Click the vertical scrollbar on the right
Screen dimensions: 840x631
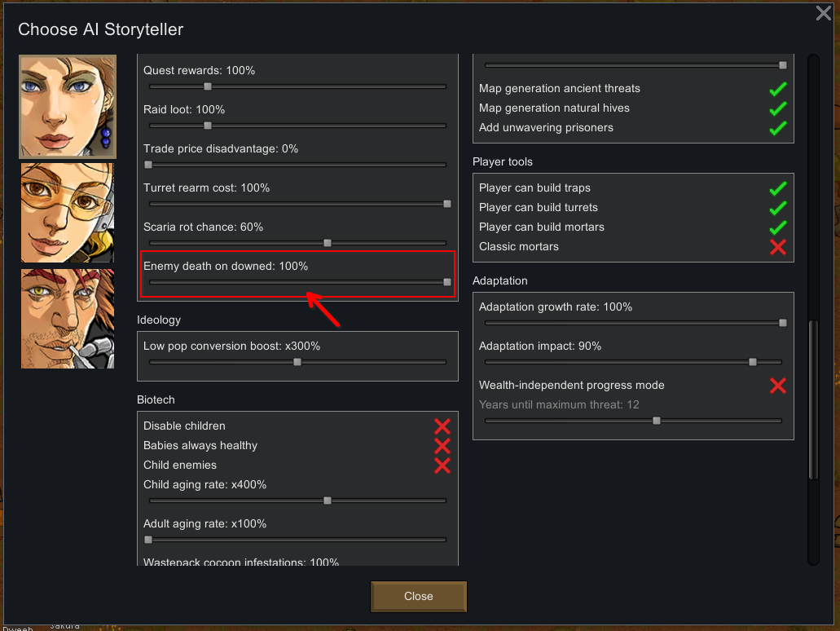point(812,399)
